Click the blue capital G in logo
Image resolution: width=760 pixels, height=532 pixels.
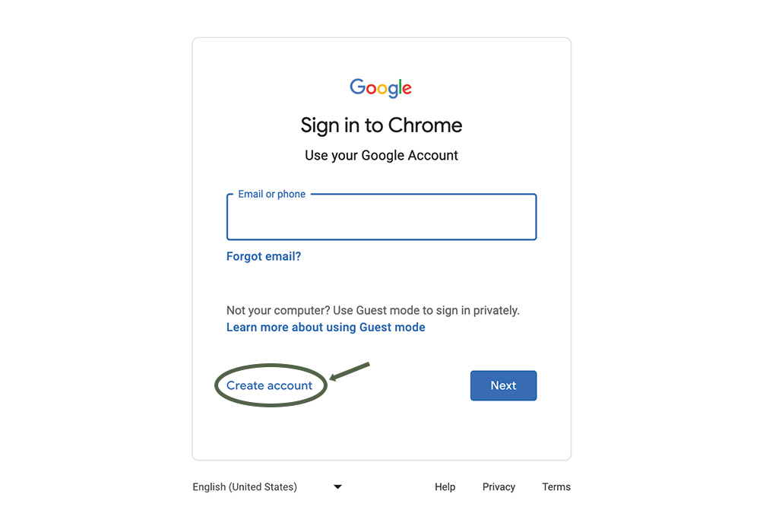(357, 86)
